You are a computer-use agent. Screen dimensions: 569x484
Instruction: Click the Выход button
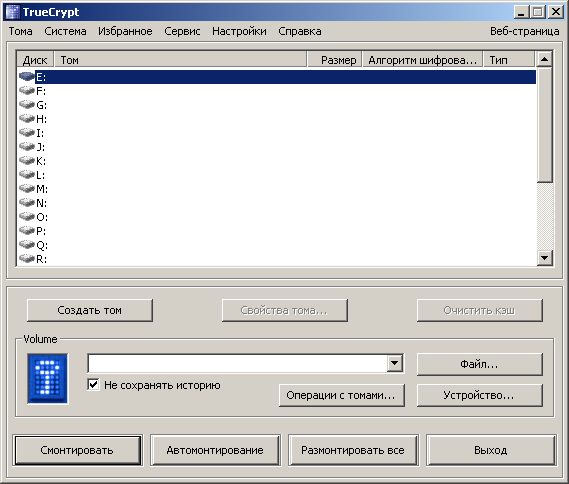[491, 450]
